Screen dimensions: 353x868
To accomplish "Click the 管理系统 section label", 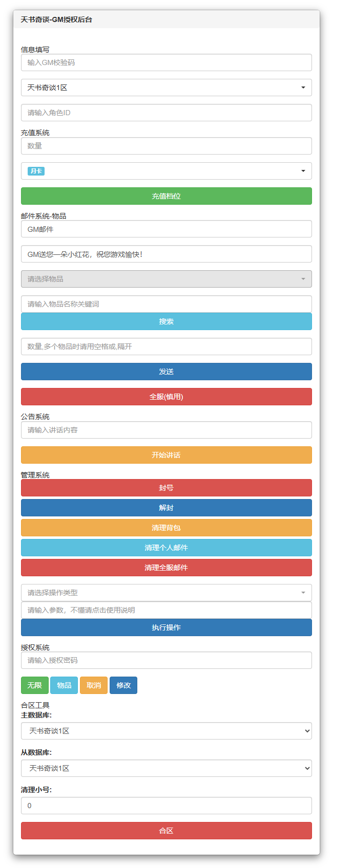I will tap(35, 475).
